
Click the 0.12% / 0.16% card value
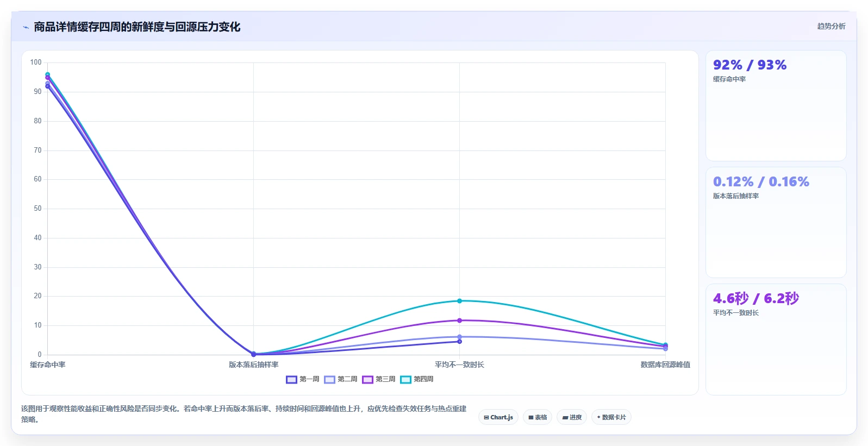pos(761,182)
